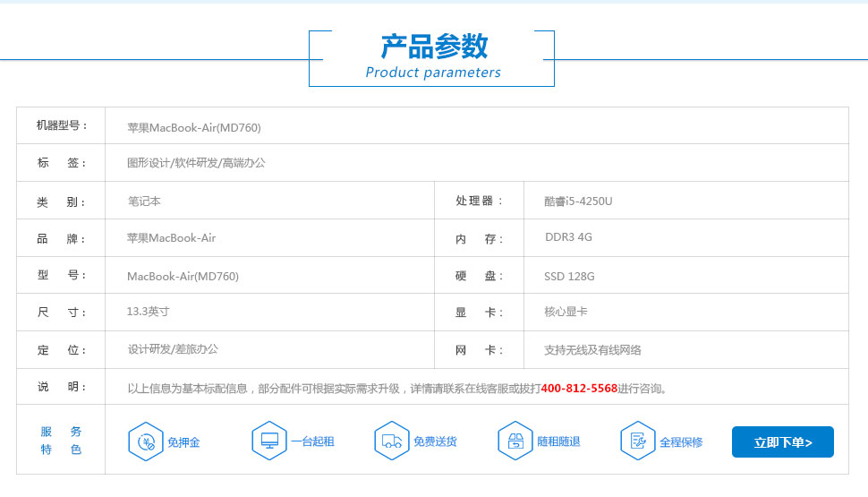
Task: Click the 酷睿i5-4250U processor value
Action: (x=578, y=201)
